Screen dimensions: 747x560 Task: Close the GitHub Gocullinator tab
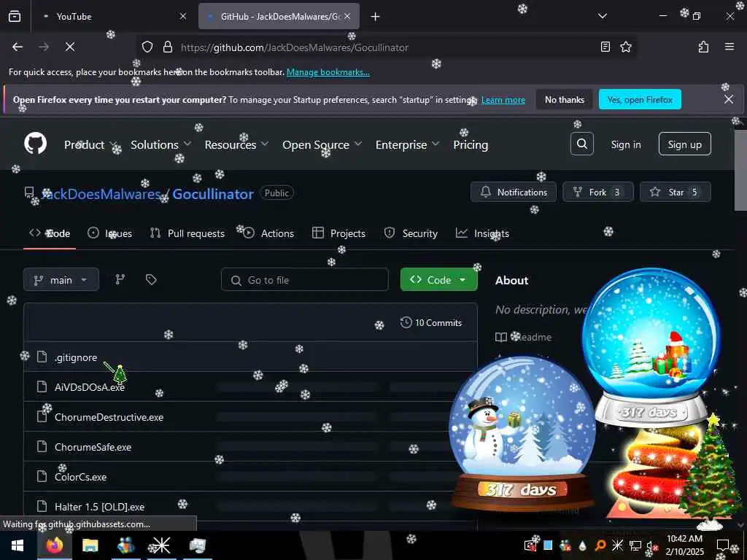click(x=347, y=16)
